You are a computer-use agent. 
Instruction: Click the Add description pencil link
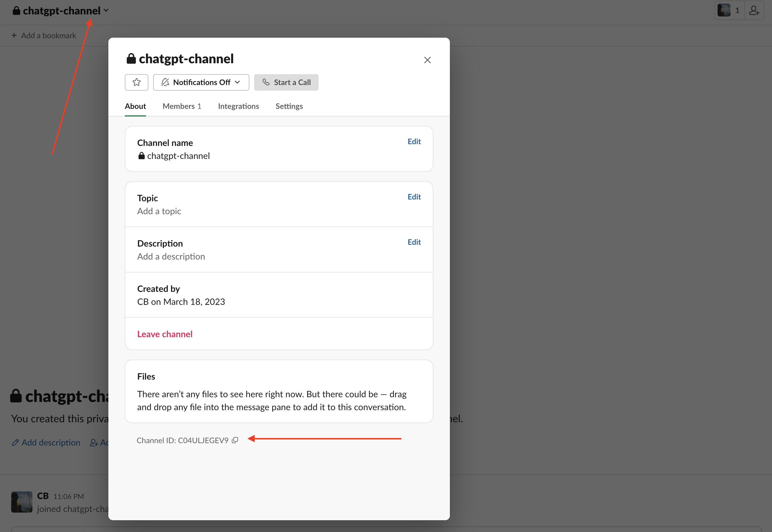pyautogui.click(x=46, y=442)
